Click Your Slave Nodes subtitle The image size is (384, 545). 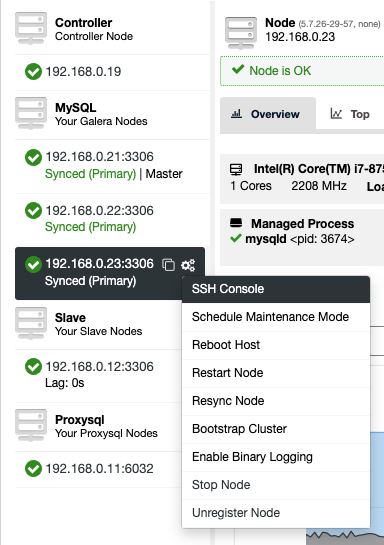coord(99,331)
